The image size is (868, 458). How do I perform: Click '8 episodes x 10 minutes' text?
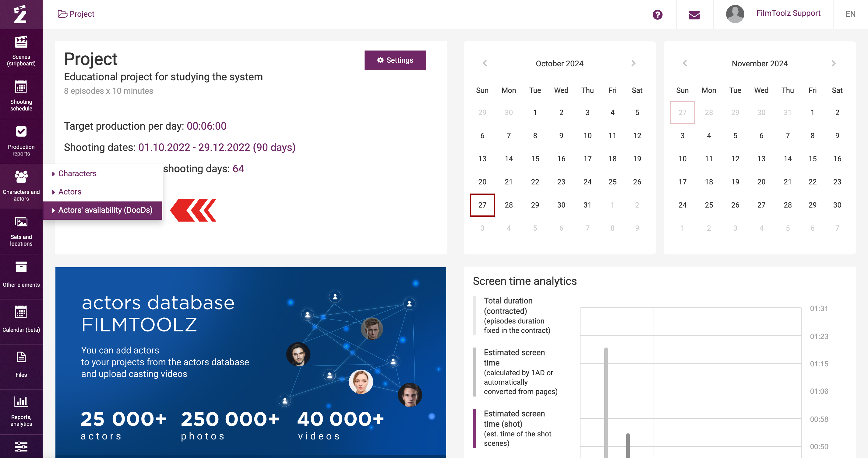point(108,91)
